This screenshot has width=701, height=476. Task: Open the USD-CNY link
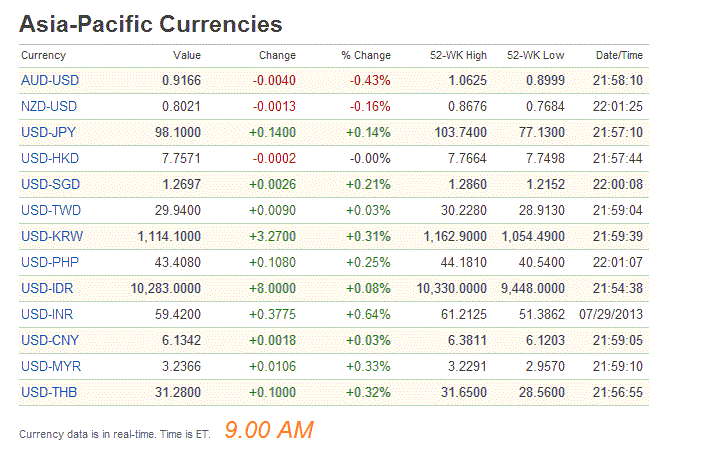(49, 340)
